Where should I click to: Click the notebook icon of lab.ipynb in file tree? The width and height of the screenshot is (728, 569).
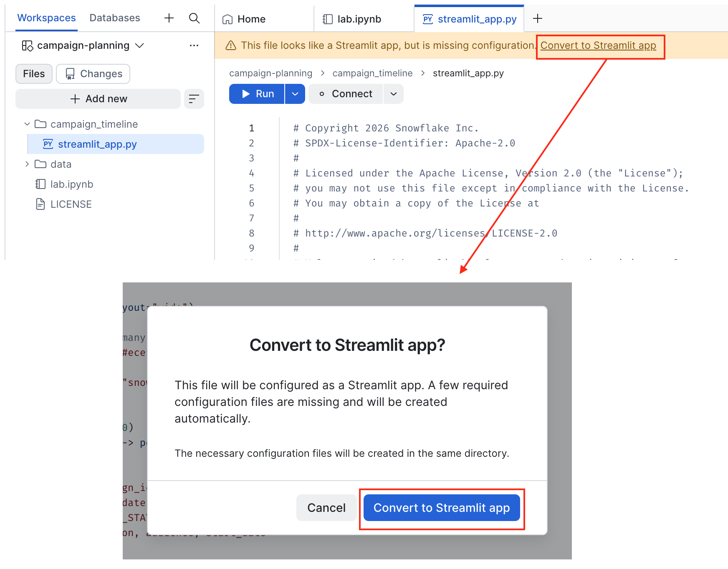click(x=40, y=184)
